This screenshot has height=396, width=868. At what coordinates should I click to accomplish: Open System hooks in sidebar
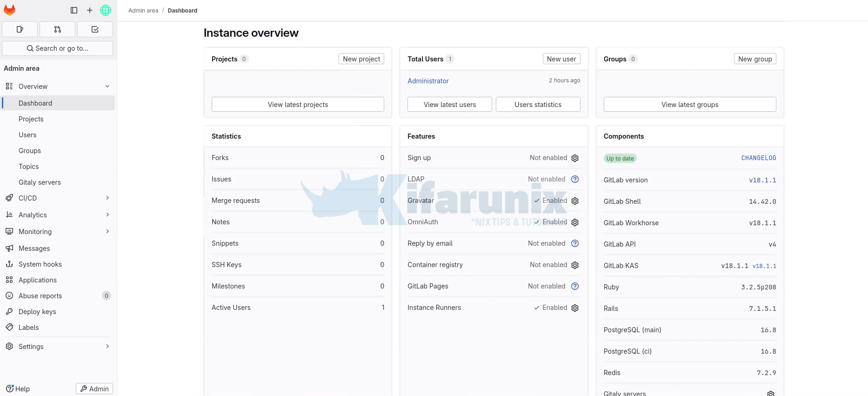coord(40,264)
